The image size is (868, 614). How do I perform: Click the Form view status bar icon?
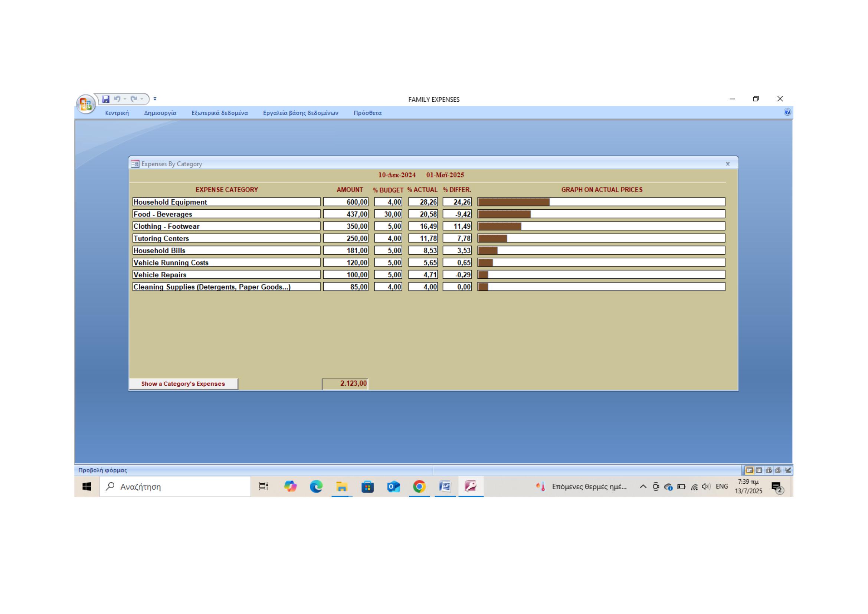pyautogui.click(x=749, y=470)
